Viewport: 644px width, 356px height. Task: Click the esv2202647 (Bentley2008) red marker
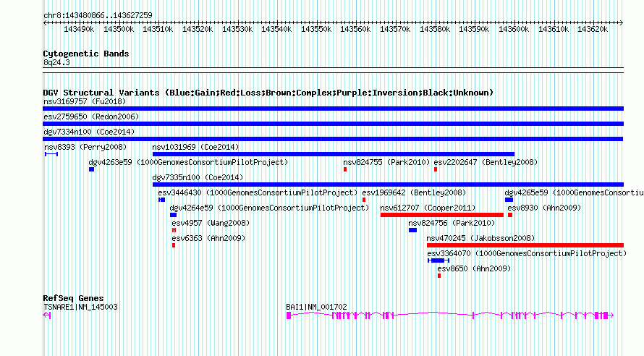point(436,169)
